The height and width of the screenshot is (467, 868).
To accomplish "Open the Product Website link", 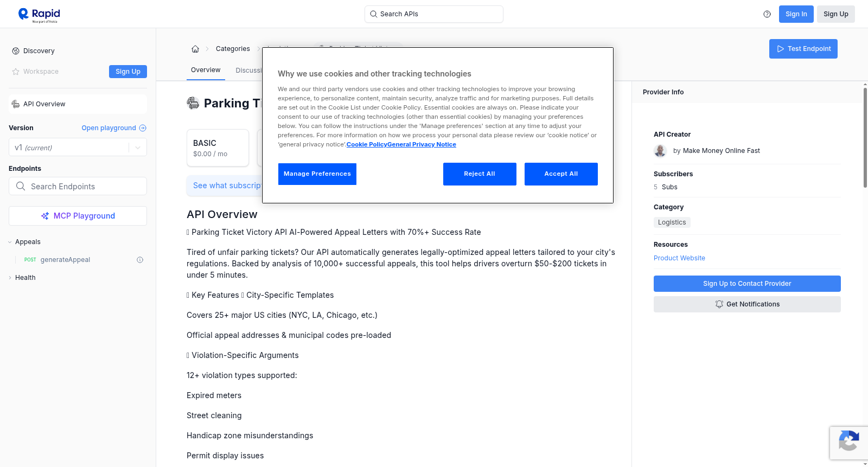I will (x=679, y=258).
